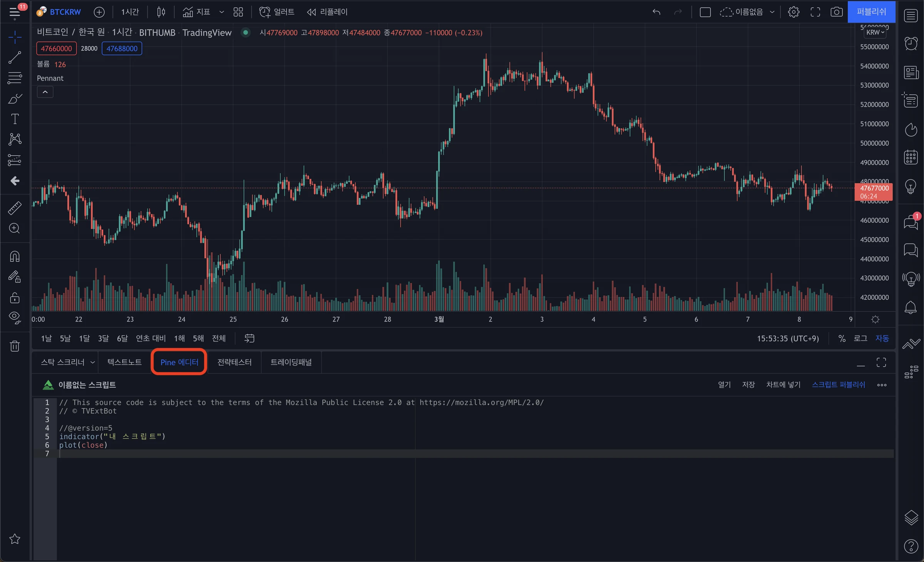
Task: Open the trading panel tab
Action: point(291,362)
